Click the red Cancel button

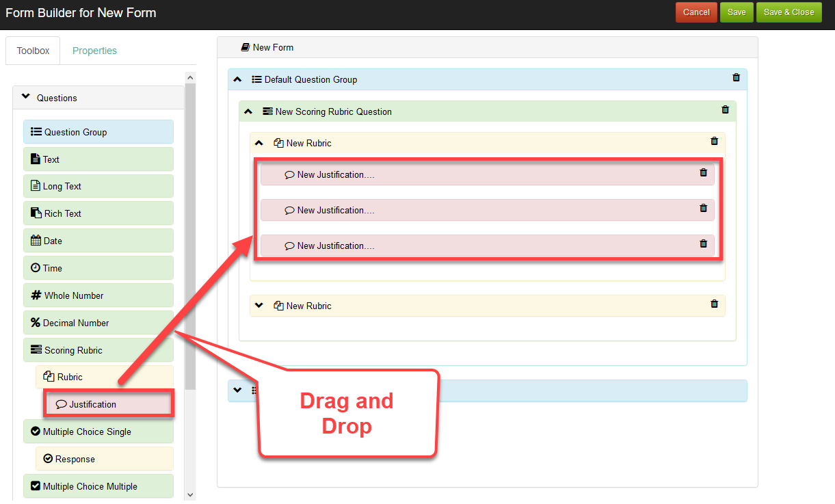point(696,12)
